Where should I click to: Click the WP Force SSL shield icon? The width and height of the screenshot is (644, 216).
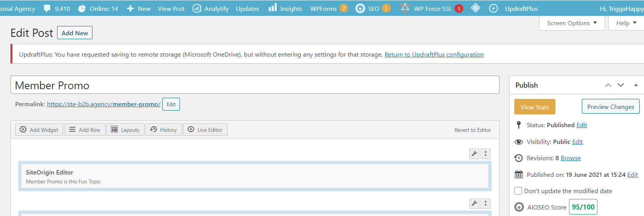point(405,8)
